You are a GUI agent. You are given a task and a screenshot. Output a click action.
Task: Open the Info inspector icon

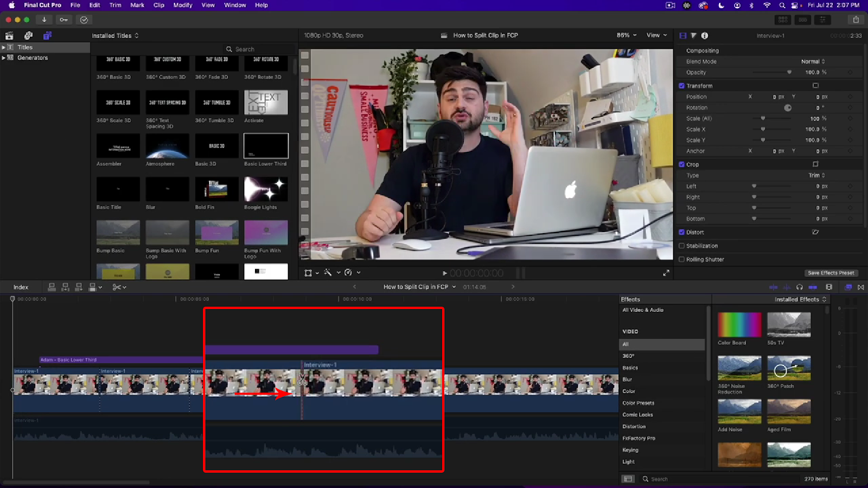(705, 36)
